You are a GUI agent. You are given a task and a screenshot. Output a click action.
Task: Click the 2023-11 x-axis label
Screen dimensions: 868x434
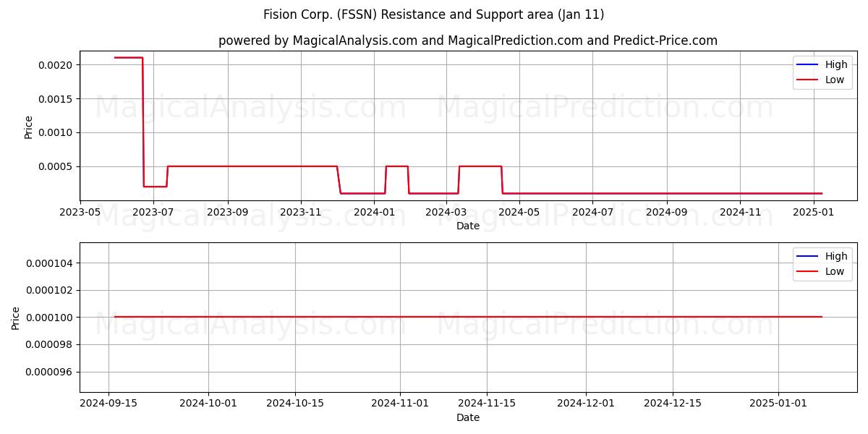click(301, 213)
